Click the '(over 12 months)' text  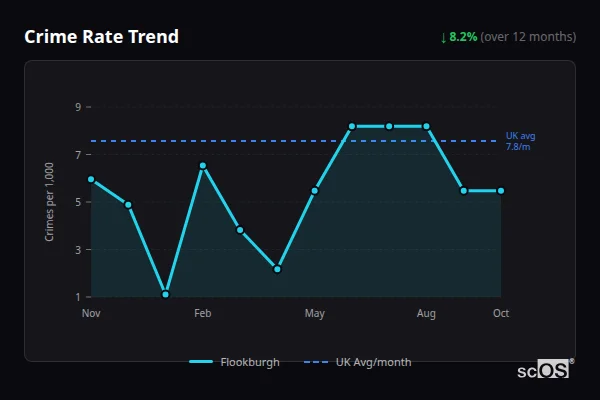(528, 37)
